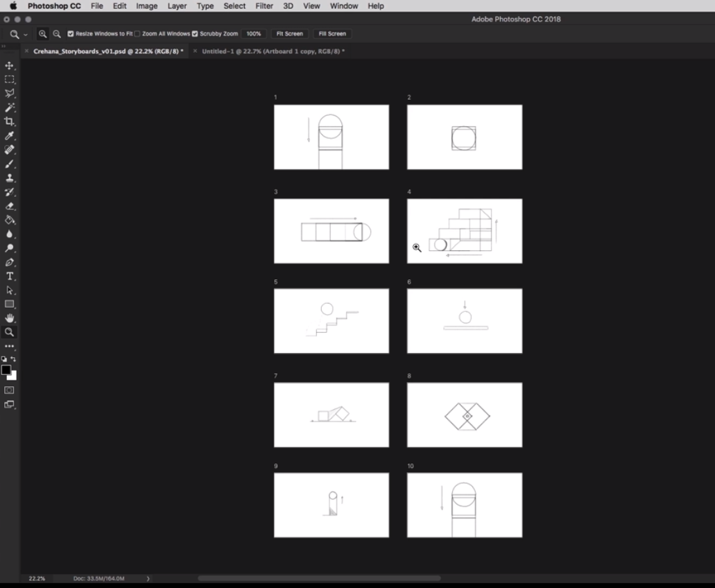
Task: Click the Fill Screen button
Action: coord(333,33)
